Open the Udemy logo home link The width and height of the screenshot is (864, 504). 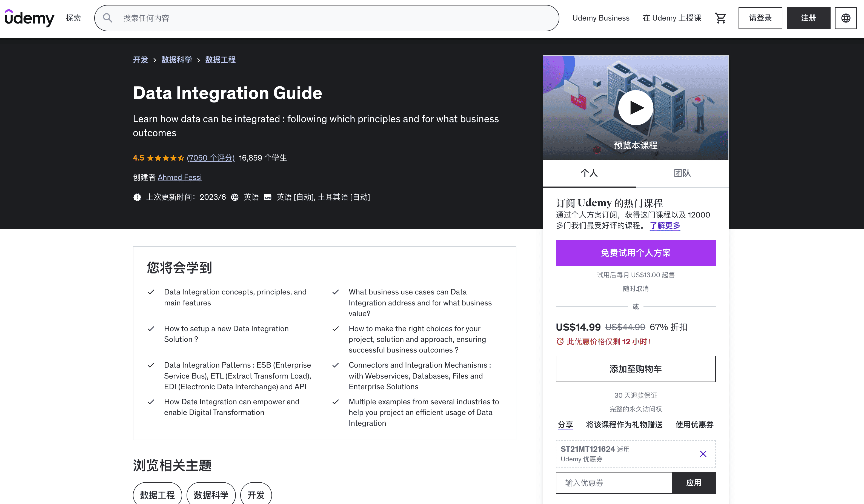click(30, 18)
